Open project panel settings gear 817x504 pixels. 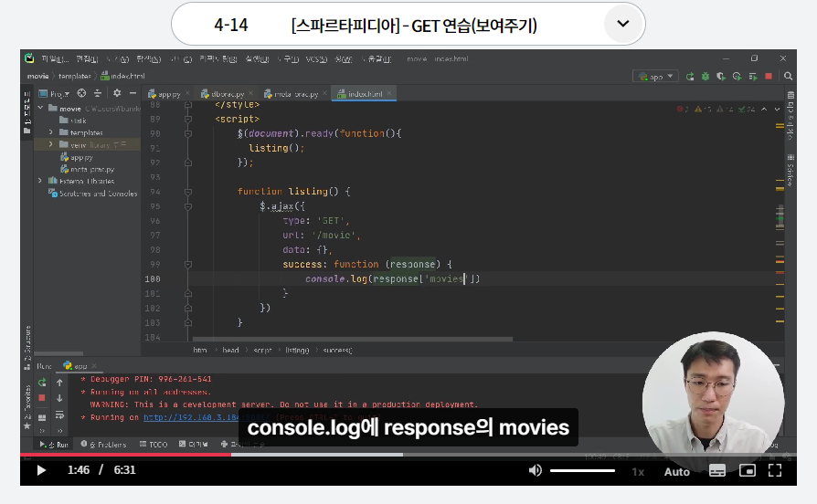(117, 93)
